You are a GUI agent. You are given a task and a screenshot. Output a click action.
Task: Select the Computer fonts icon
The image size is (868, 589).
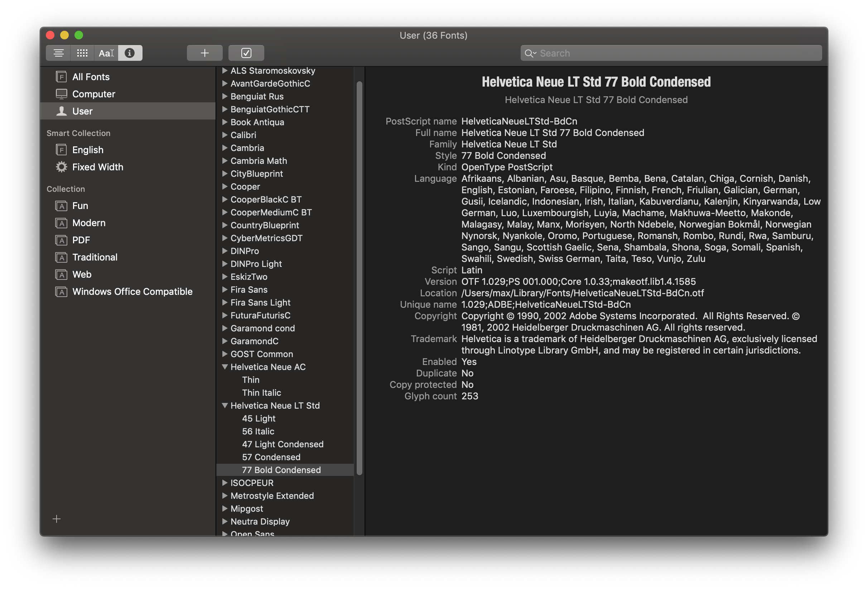pyautogui.click(x=61, y=94)
